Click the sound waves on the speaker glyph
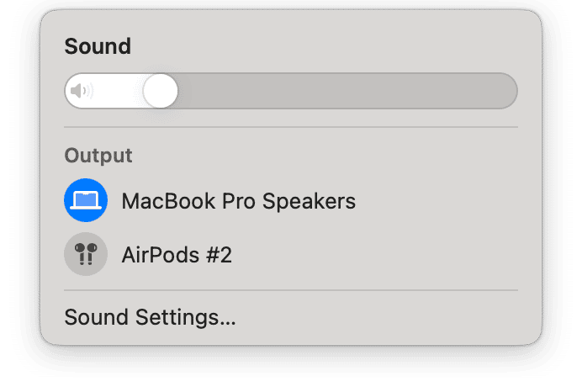The height and width of the screenshot is (392, 582). pos(89,91)
